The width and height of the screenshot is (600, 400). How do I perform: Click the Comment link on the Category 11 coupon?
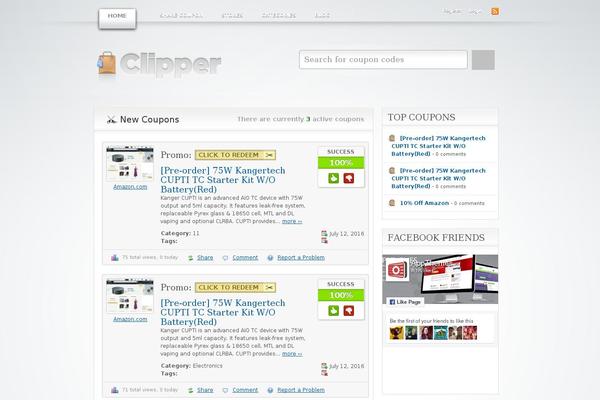tap(245, 258)
